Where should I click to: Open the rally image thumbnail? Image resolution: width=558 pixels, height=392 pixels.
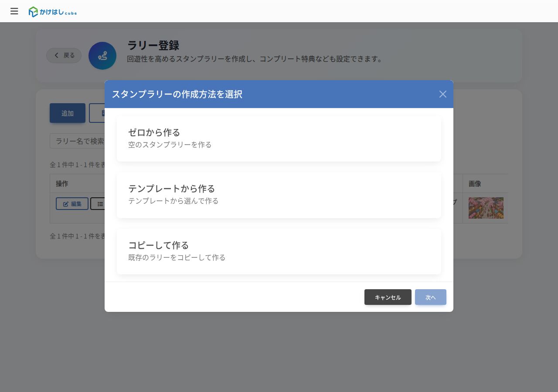486,208
